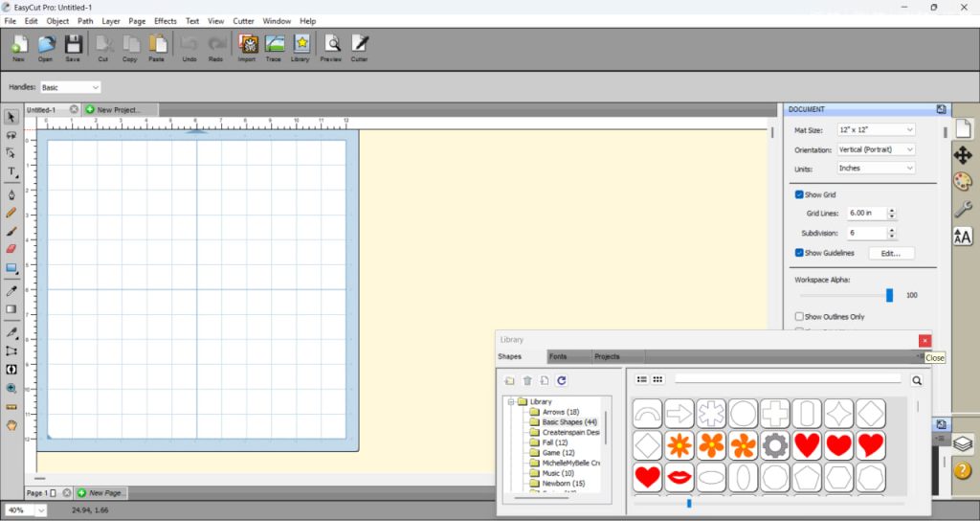The image size is (980, 521).
Task: Select the Text tool in left toolbar
Action: coord(11,172)
